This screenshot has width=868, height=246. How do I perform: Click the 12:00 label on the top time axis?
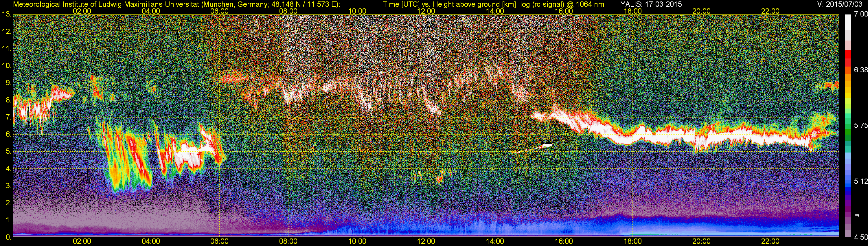click(x=426, y=11)
